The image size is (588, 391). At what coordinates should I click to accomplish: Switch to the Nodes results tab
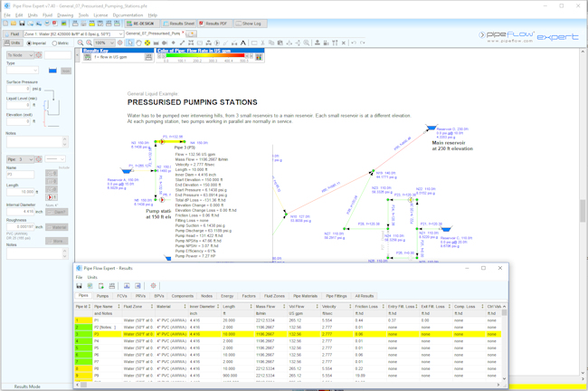[206, 296]
